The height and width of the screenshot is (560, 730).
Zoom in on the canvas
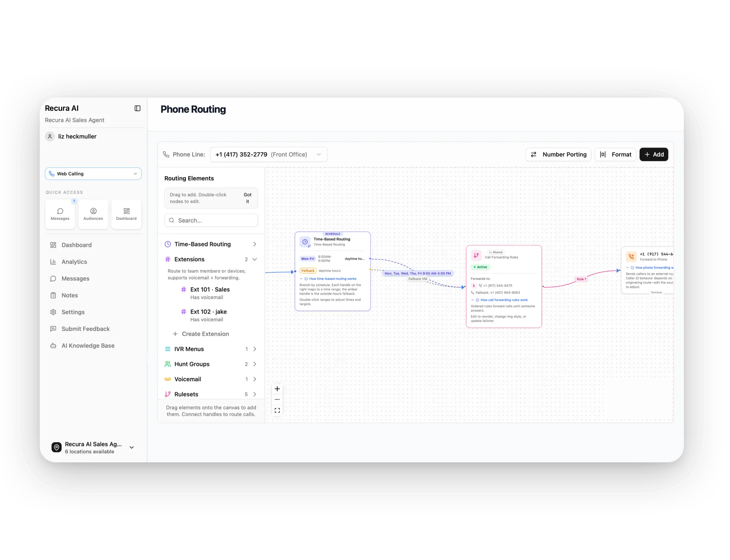[x=277, y=389]
